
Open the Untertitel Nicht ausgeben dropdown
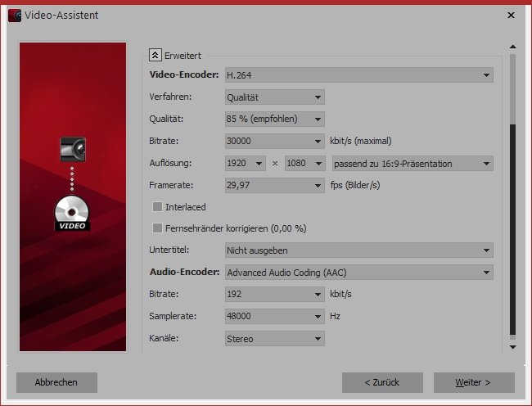click(x=358, y=250)
